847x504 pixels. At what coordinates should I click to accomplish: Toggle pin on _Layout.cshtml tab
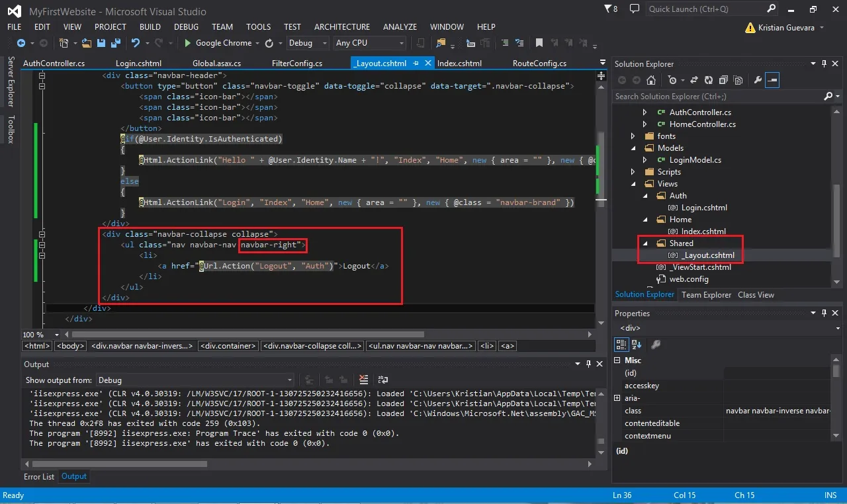click(x=416, y=63)
